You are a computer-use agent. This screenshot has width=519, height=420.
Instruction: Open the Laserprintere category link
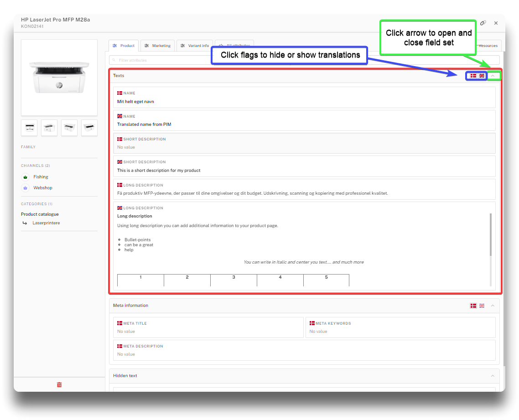[x=46, y=223]
